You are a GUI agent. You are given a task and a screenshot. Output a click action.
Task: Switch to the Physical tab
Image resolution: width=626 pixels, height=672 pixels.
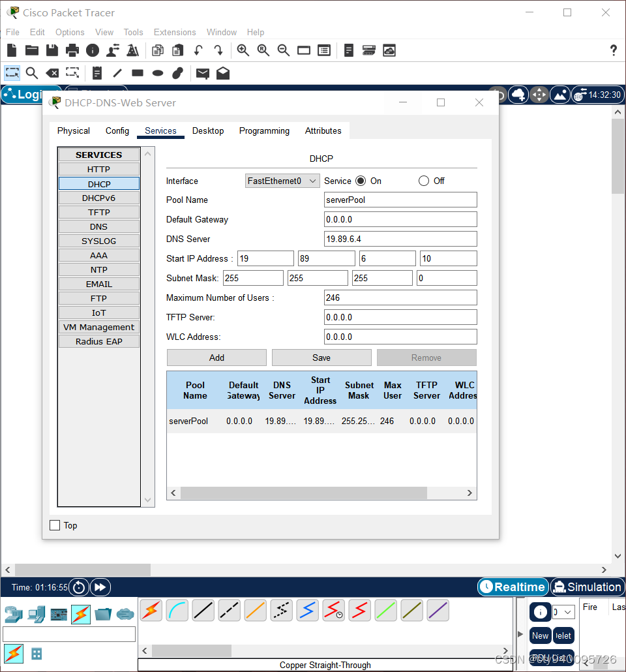pos(74,130)
